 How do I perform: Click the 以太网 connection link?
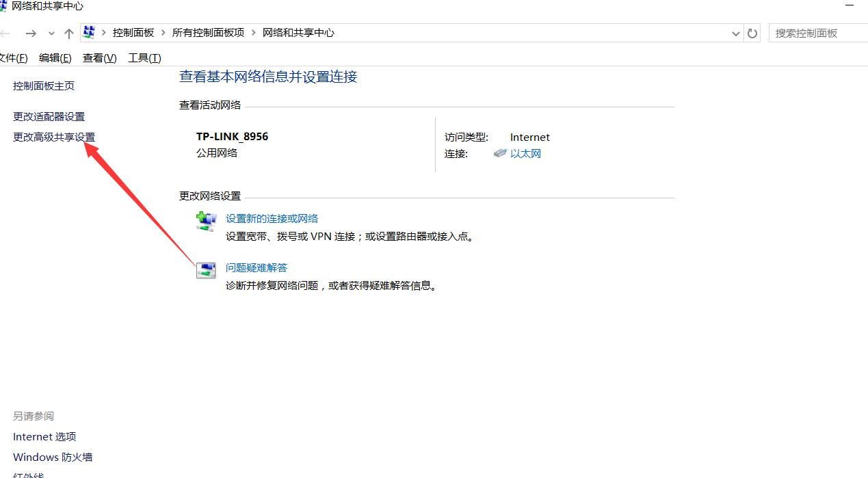click(525, 153)
